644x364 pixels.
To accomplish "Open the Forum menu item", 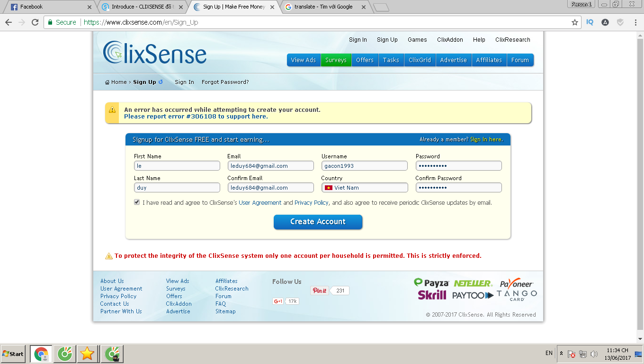I will coord(520,60).
